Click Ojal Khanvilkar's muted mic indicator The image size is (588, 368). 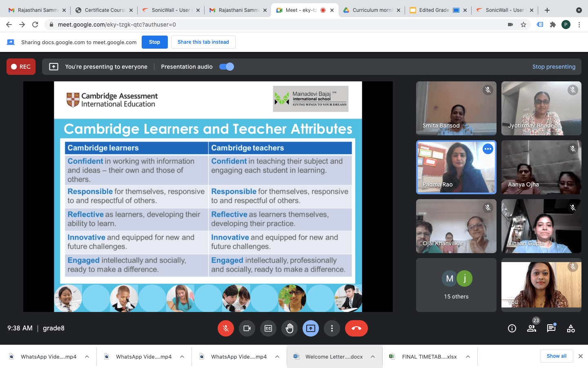click(x=488, y=208)
